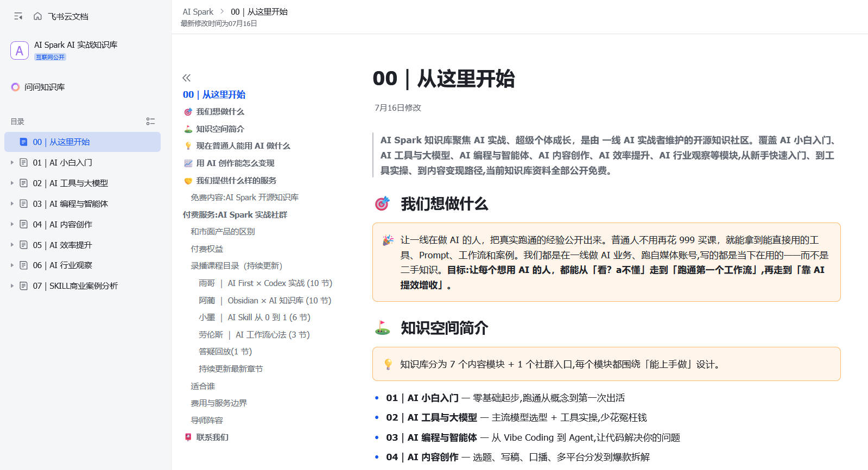Expand the 04 | AI 内容创作 tree node
The image size is (868, 470).
12,224
